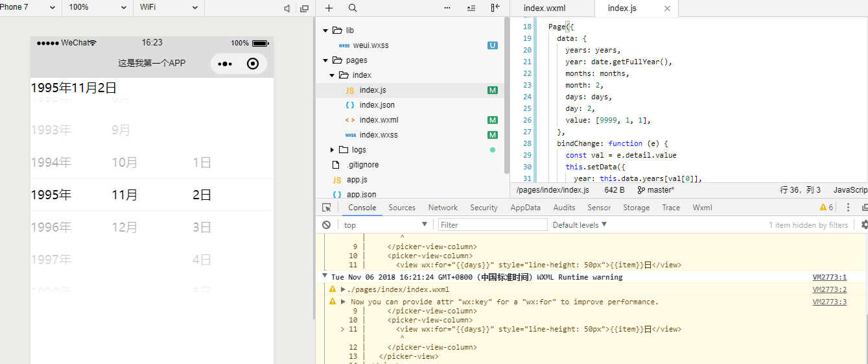Expand the Default levels log filter
The image size is (868, 364).
pyautogui.click(x=580, y=224)
